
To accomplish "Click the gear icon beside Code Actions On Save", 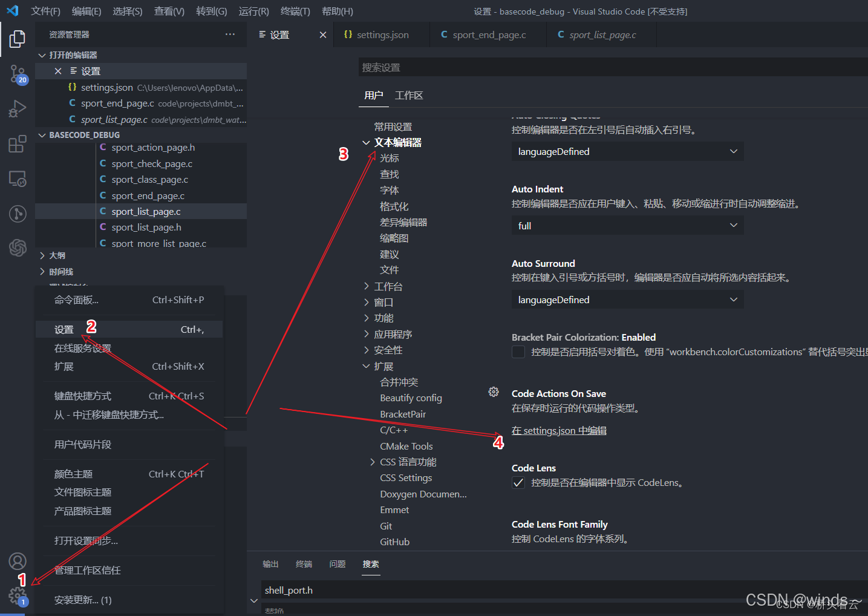I will point(494,392).
